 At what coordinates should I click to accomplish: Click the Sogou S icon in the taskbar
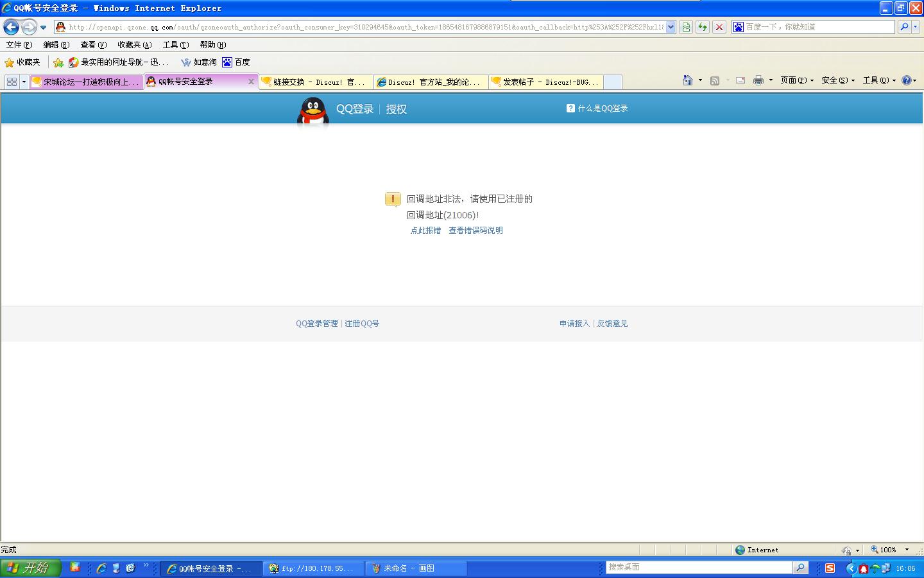(830, 568)
